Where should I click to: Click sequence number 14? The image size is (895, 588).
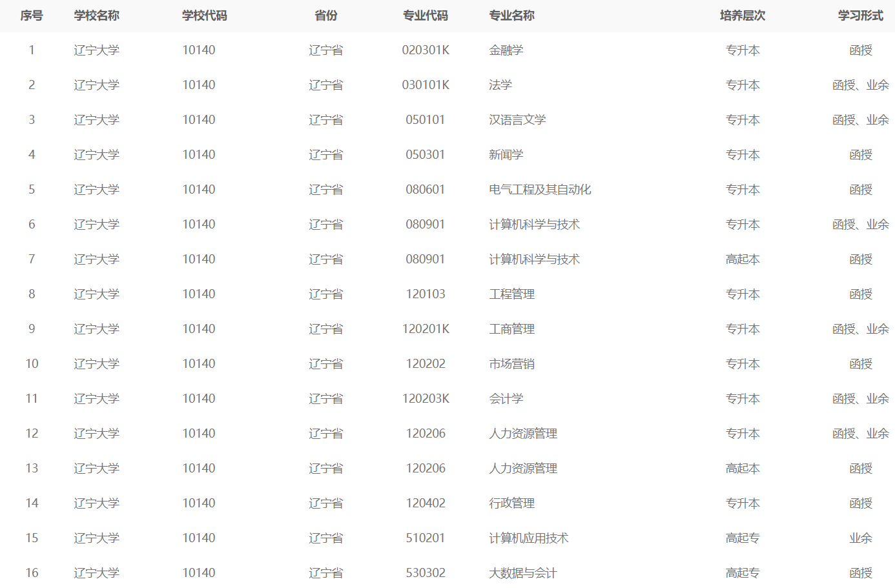coord(32,503)
